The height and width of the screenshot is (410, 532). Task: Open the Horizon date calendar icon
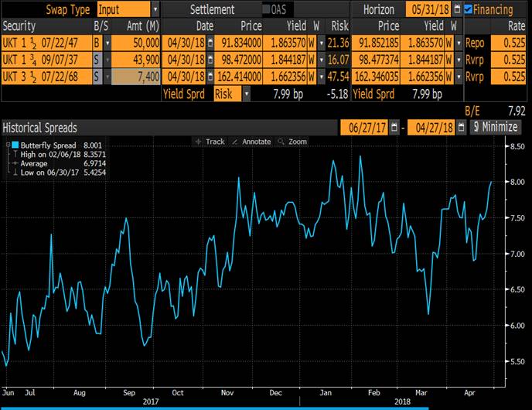click(457, 9)
